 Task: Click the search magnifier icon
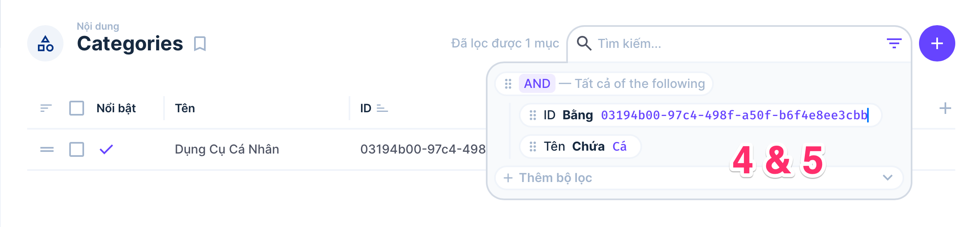coord(584,43)
